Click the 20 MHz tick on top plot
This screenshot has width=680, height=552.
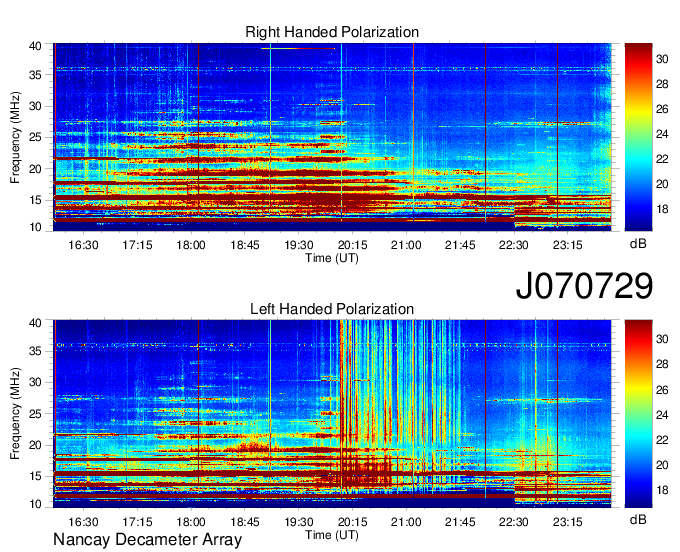[35, 169]
